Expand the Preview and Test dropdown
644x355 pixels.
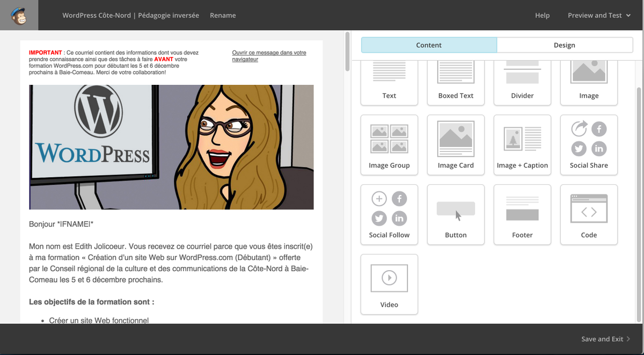[x=599, y=15]
